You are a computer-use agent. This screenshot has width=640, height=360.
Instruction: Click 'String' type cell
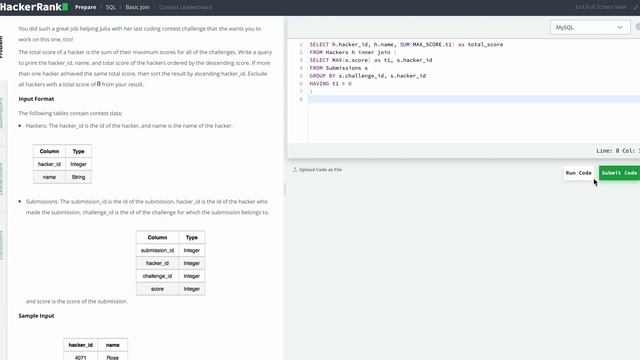click(x=78, y=177)
